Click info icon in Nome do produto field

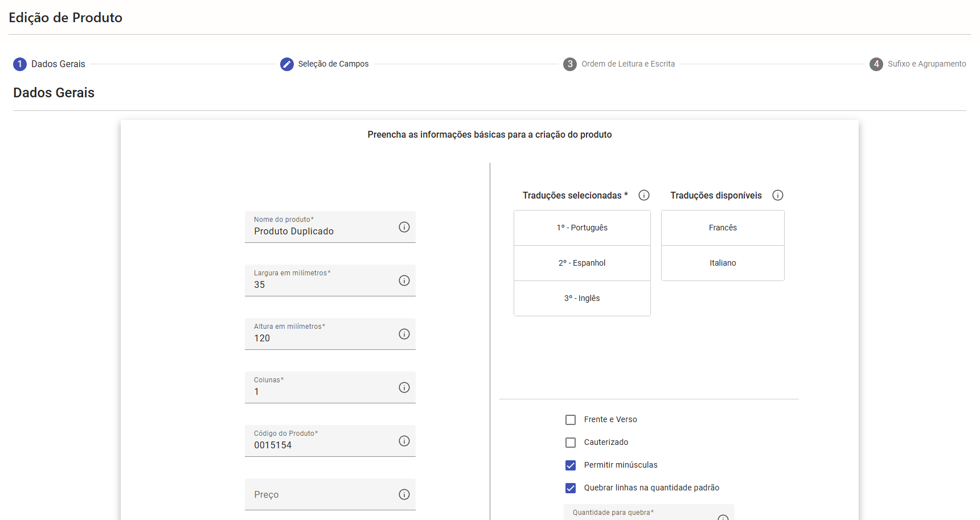[x=404, y=227]
